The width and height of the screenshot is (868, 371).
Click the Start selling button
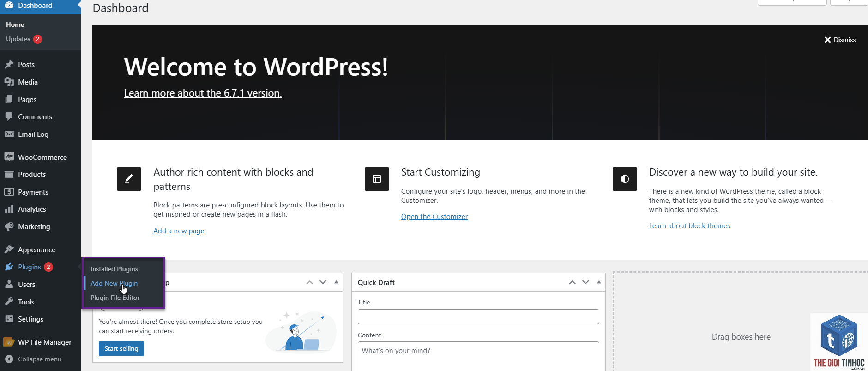pyautogui.click(x=121, y=349)
